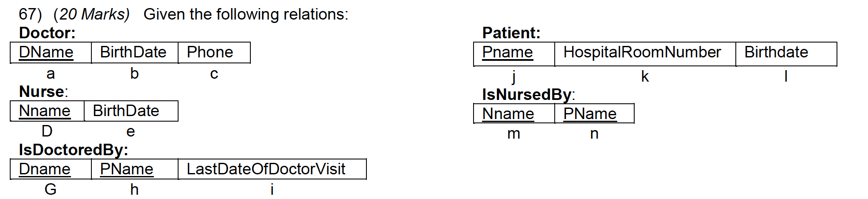Screen dimensions: 868x199
Task: Click the Patient Birthdate cell
Action: pyautogui.click(x=786, y=52)
